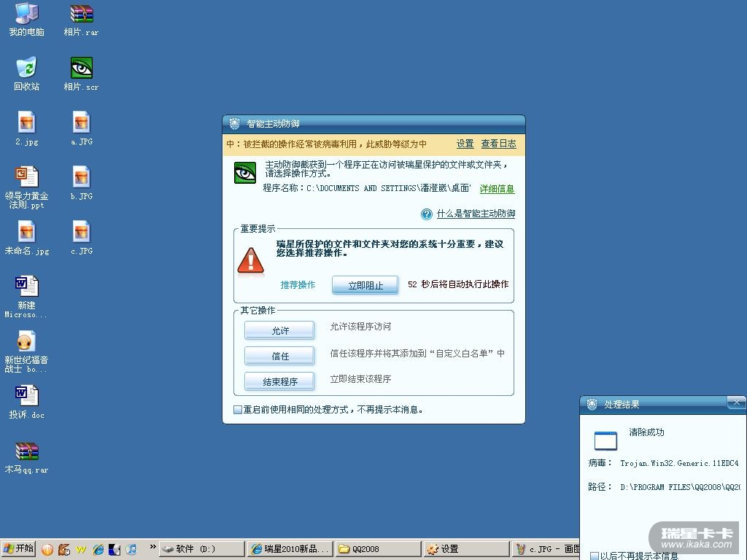Close the 处理结果 popup
The height and width of the screenshot is (560, 747).
(737, 402)
